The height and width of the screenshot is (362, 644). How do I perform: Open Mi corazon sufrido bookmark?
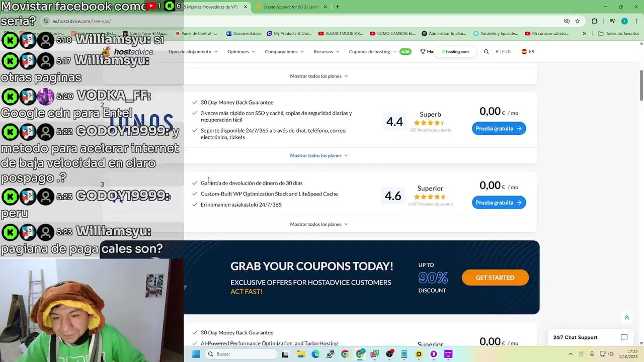pyautogui.click(x=547, y=34)
